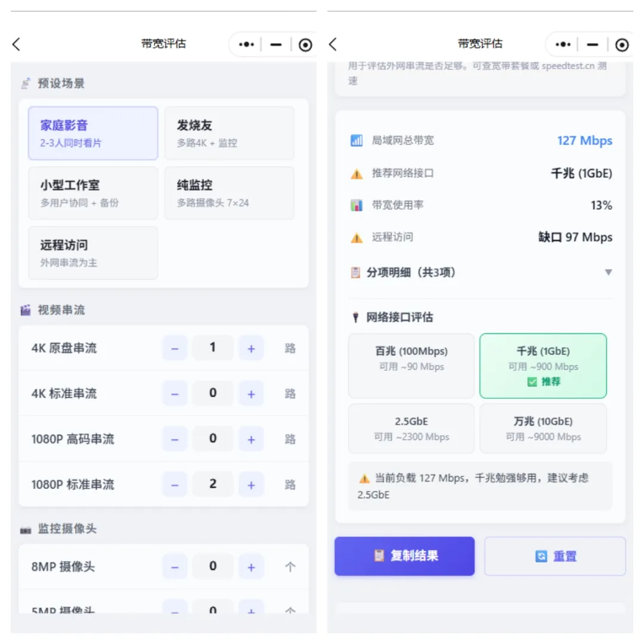
Task: Go back using left screen back arrow
Action: point(17,44)
